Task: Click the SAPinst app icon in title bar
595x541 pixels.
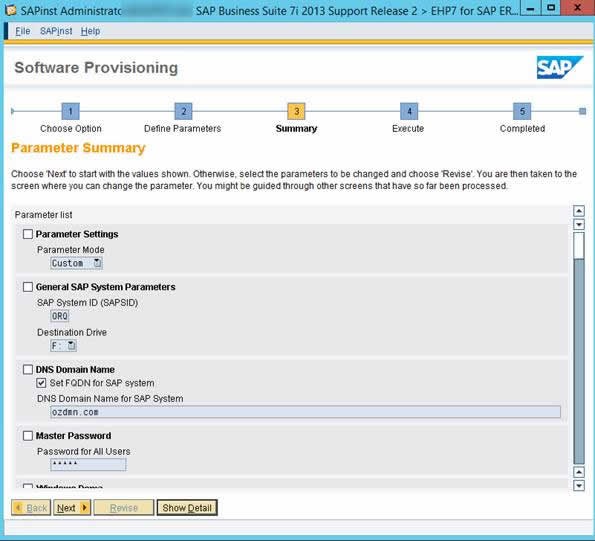Action: 11,10
